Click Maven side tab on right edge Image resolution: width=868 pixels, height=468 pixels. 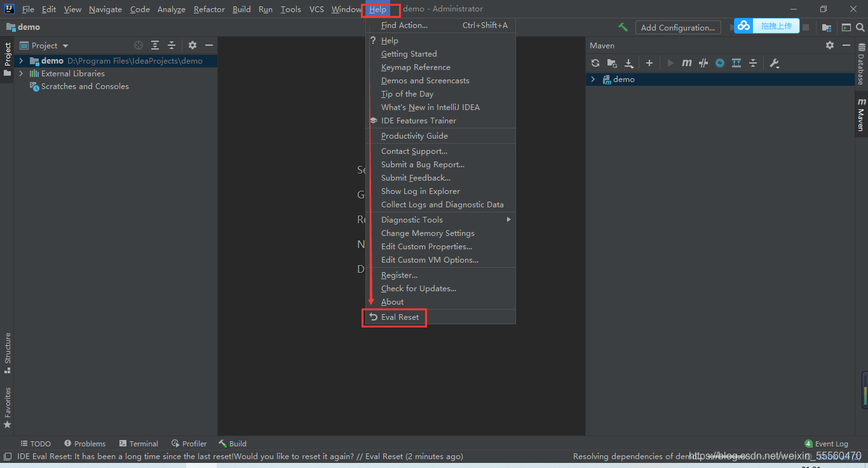click(861, 114)
